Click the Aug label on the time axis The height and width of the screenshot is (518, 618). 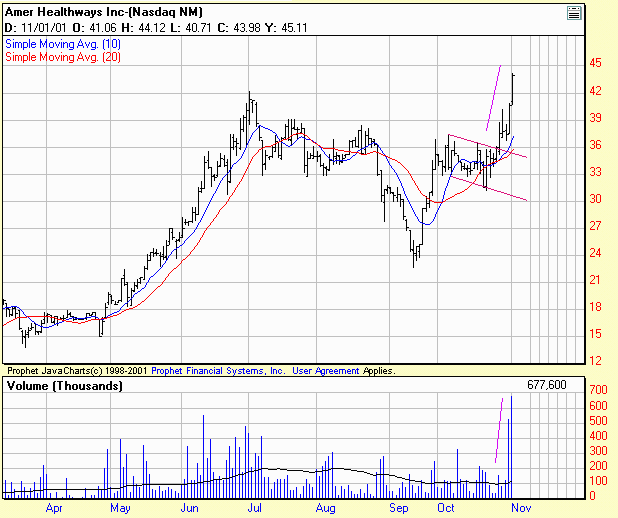[326, 508]
